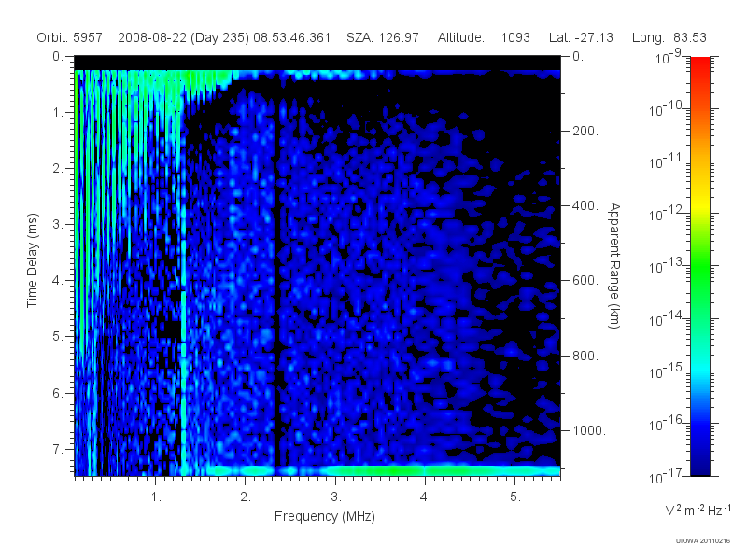Click the Frequency (MHz) axis title
This screenshot has width=747, height=560.
325,517
